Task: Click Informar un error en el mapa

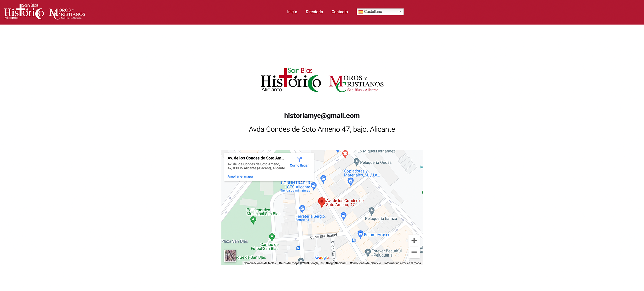Action: click(402, 263)
